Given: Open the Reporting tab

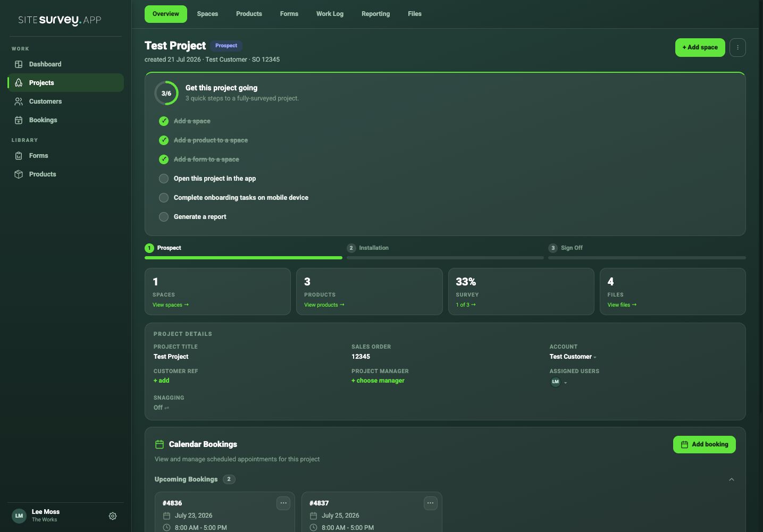Looking at the screenshot, I should point(375,14).
